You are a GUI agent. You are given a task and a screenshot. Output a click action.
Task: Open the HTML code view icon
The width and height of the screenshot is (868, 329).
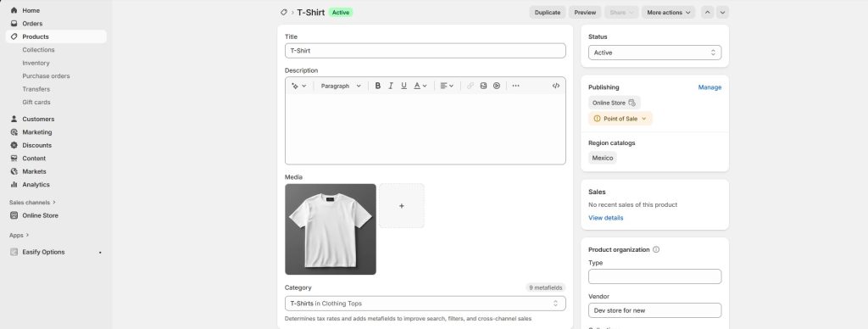tap(556, 86)
